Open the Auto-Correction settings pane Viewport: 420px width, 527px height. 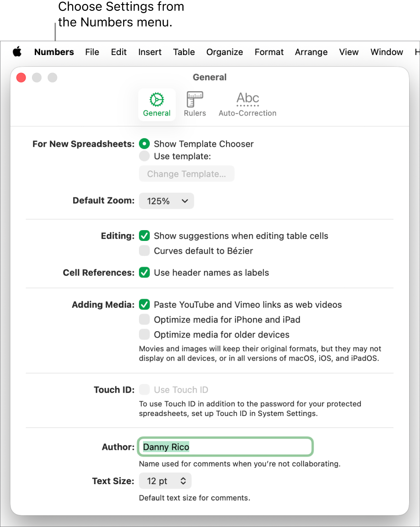[247, 103]
